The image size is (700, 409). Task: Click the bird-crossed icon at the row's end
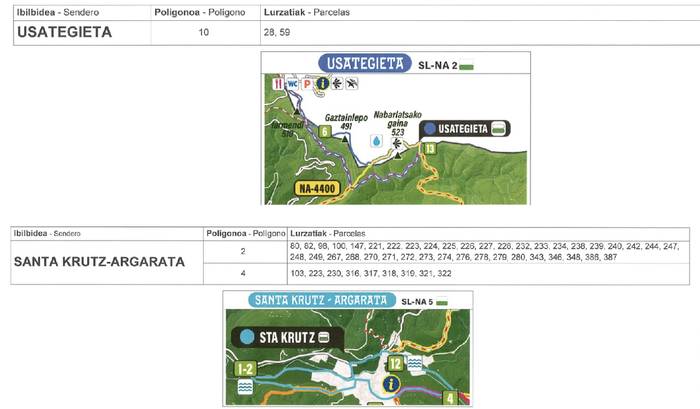point(352,83)
